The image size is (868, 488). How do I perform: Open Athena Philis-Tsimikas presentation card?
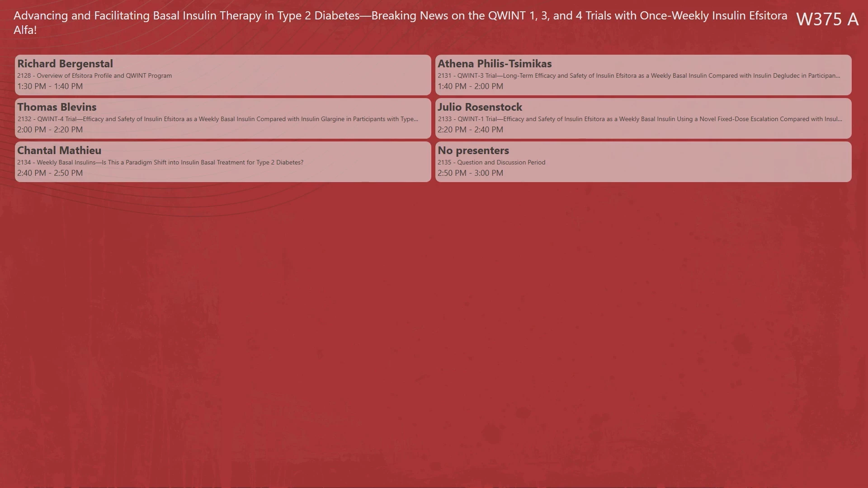point(643,75)
